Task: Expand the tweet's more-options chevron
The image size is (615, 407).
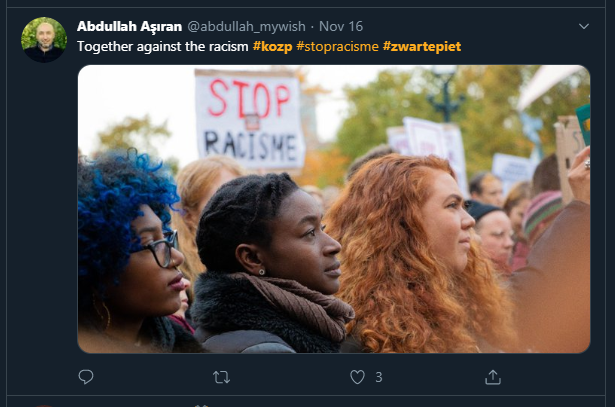Action: point(584,26)
